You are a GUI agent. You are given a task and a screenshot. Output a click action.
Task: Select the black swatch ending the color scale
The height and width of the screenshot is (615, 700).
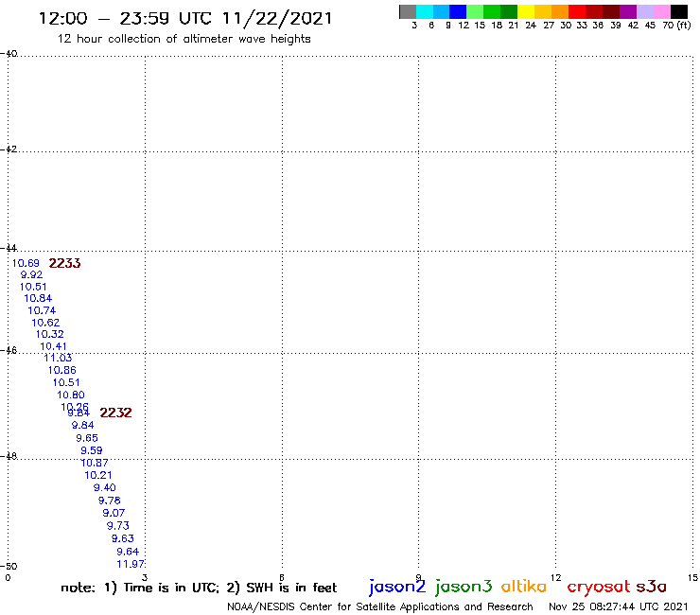(678, 11)
